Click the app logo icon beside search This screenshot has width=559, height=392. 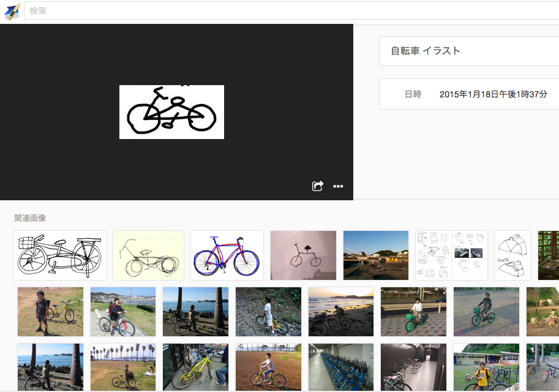tap(12, 11)
